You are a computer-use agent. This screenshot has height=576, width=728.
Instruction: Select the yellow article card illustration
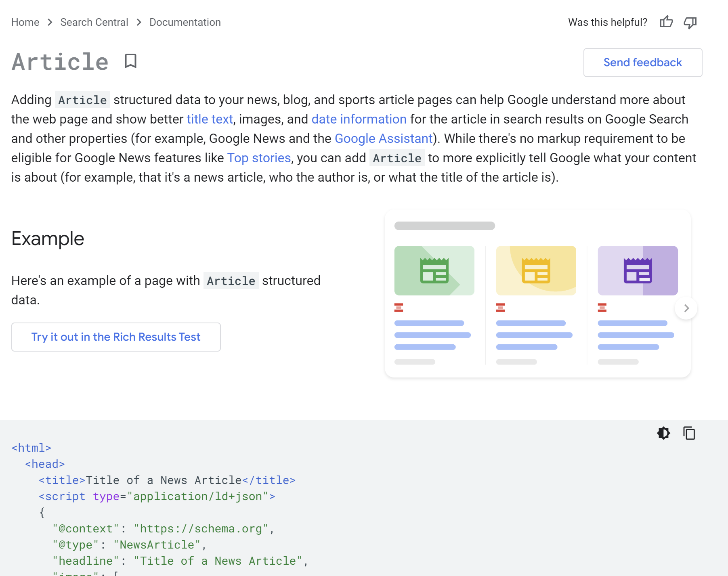click(x=536, y=270)
